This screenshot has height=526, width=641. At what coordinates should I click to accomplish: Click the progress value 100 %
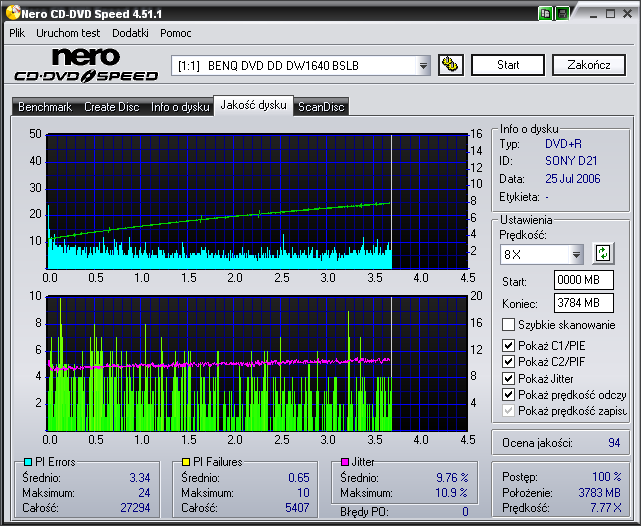(x=607, y=477)
